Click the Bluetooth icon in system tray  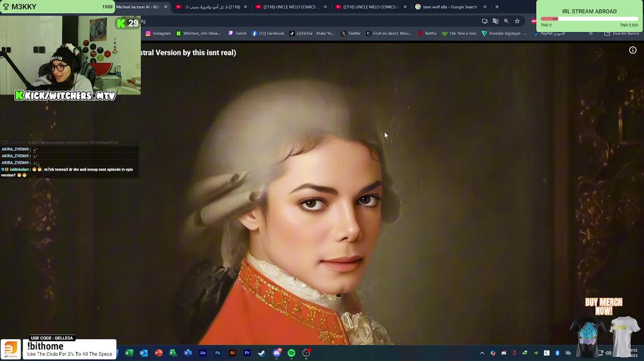[557, 353]
